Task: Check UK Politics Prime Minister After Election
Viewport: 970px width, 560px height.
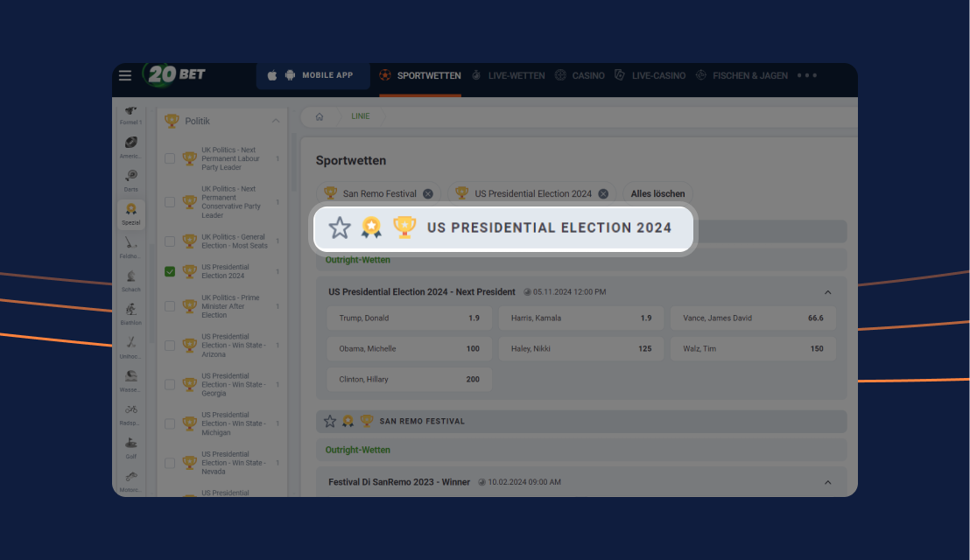Action: (x=170, y=306)
